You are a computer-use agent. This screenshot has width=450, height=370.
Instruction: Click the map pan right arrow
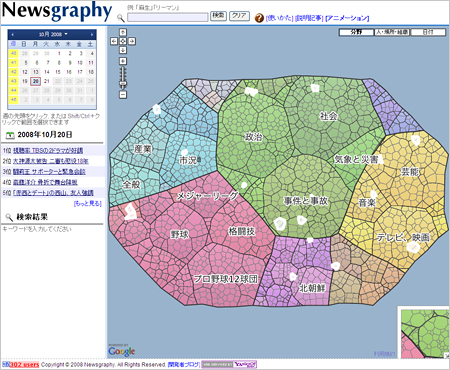(132, 41)
